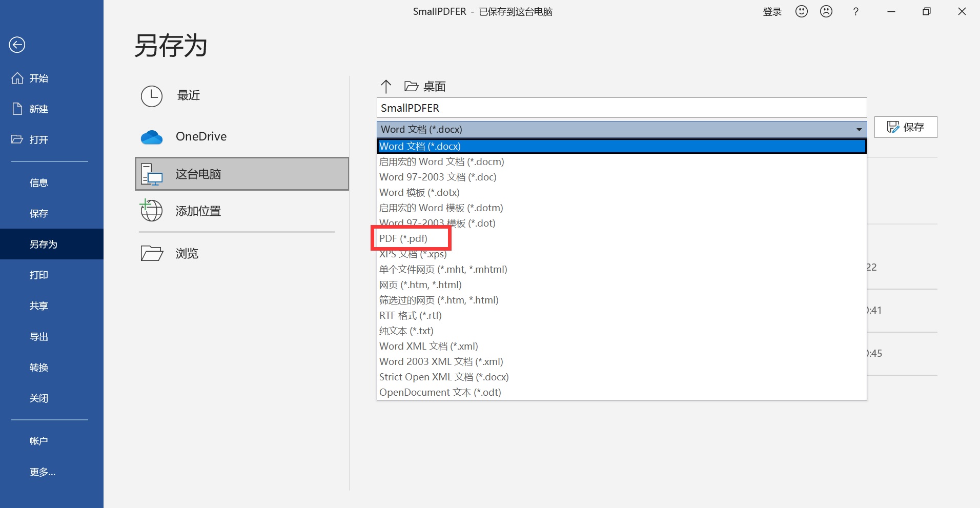Choose 添加位置 add a place
Image resolution: width=980 pixels, height=508 pixels.
tap(198, 211)
